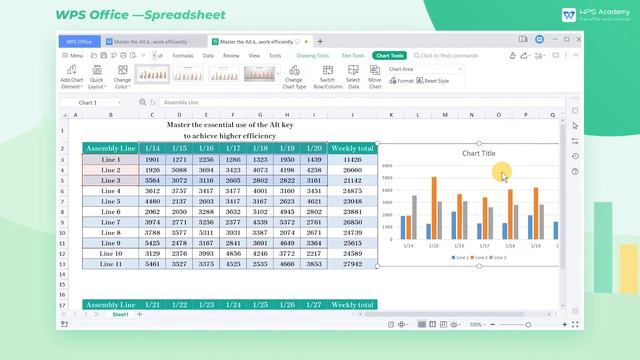Toggle Eye Protection Mode in status bar
Screen dimensions: 640x360
[x=454, y=324]
